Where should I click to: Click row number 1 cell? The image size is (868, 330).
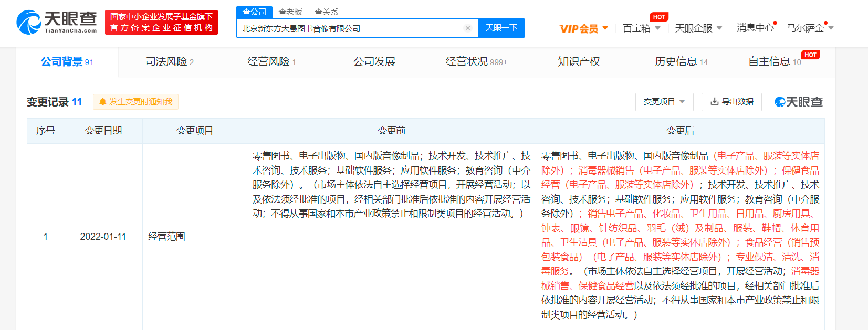[46, 237]
